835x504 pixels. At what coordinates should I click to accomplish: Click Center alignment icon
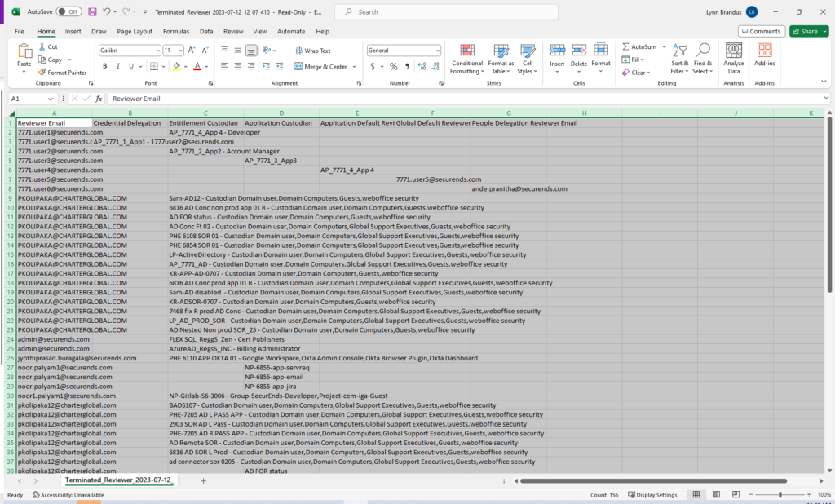pos(238,67)
